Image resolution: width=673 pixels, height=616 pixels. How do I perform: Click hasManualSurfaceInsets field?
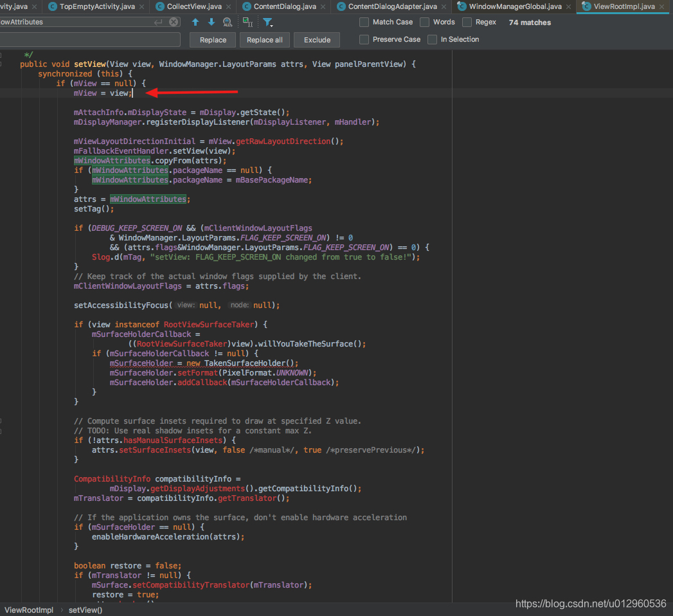click(x=173, y=440)
